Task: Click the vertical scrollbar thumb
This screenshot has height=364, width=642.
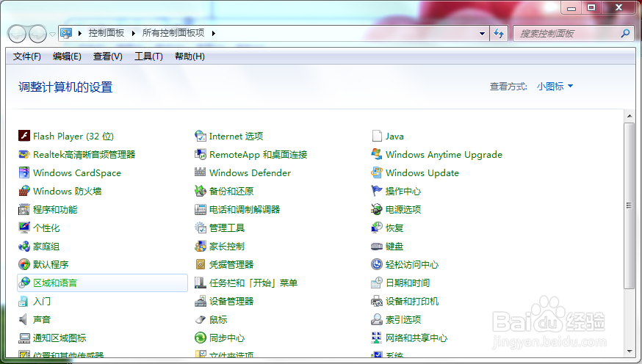Action: (x=629, y=205)
